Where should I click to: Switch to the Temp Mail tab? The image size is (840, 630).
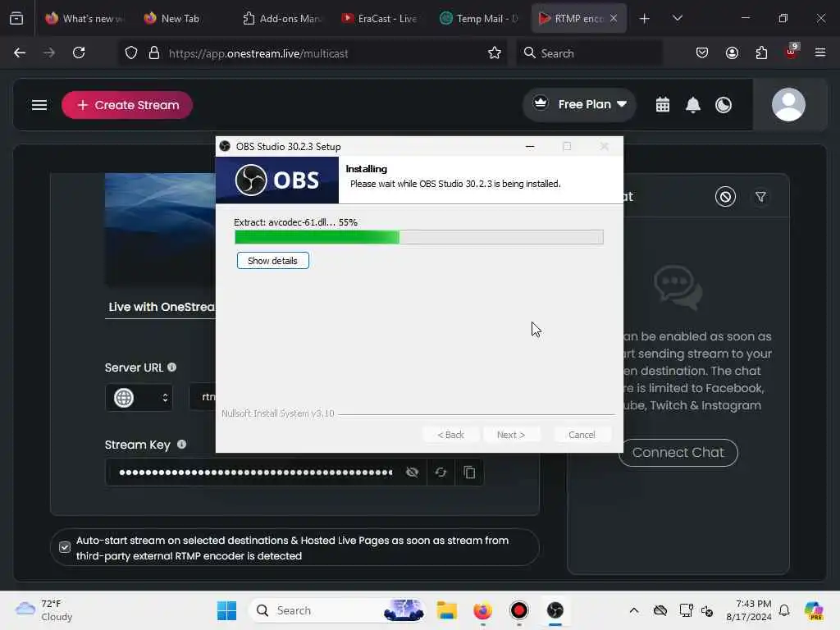click(x=478, y=18)
